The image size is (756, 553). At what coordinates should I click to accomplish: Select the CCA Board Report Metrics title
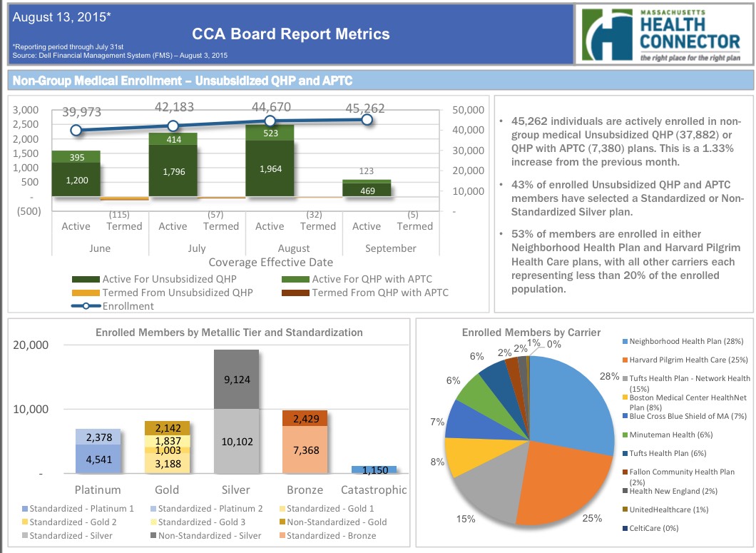291,34
